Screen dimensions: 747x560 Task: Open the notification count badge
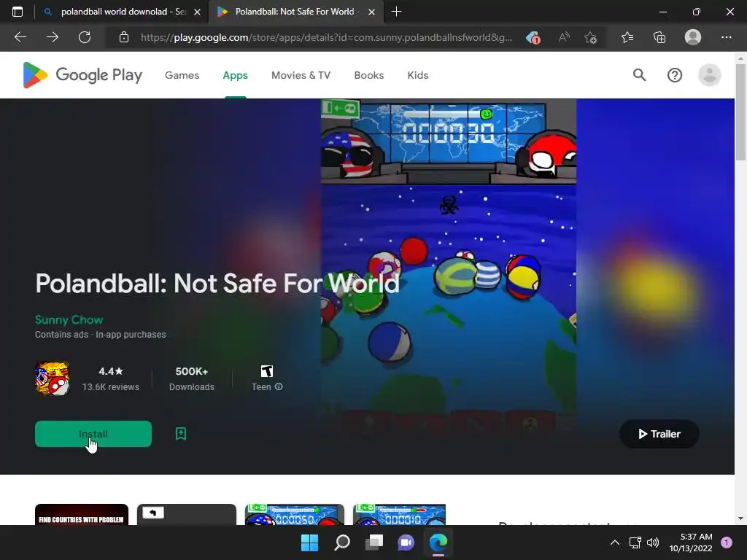tap(727, 542)
